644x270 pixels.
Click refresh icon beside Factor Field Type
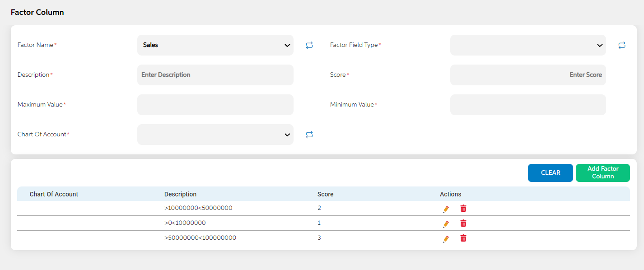622,45
